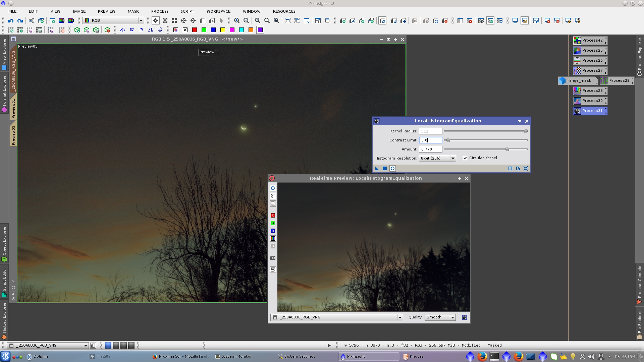Click the zoom to fit magnifier icon

tap(258, 21)
